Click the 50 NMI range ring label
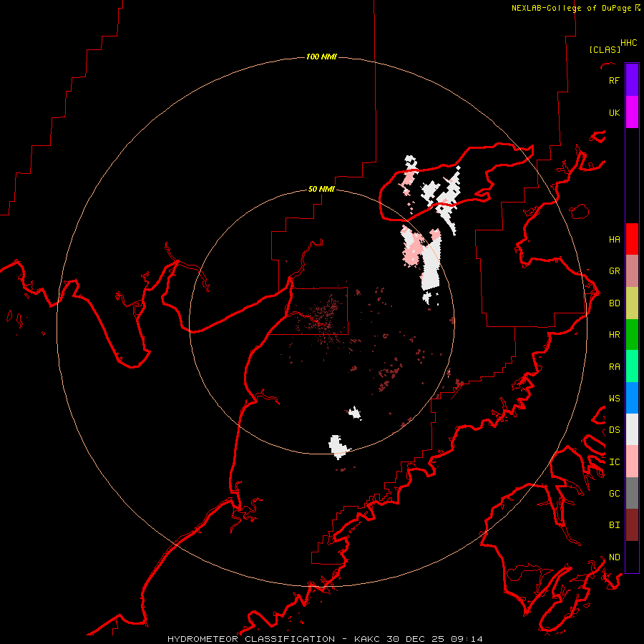This screenshot has height=644, width=644. coord(321,189)
